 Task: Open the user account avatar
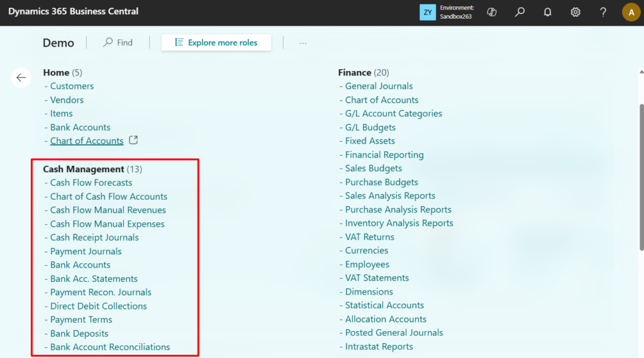click(631, 12)
